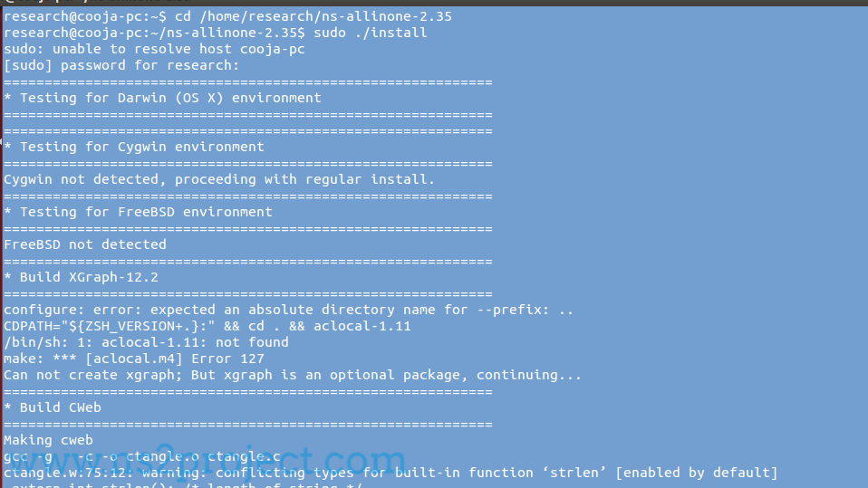The height and width of the screenshot is (488, 868).
Task: Click the CDPATH aclocal-1.11 command line
Action: (207, 326)
